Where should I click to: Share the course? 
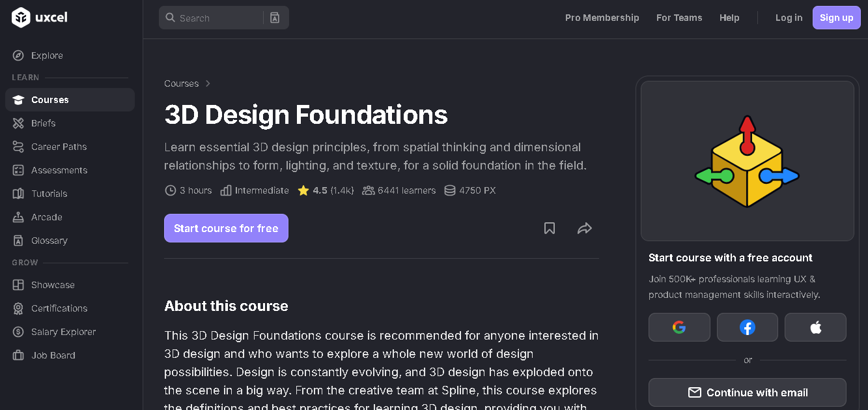(584, 228)
